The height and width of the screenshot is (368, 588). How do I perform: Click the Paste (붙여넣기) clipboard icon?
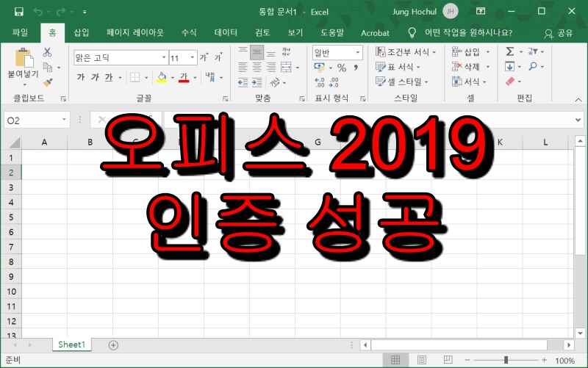click(24, 58)
